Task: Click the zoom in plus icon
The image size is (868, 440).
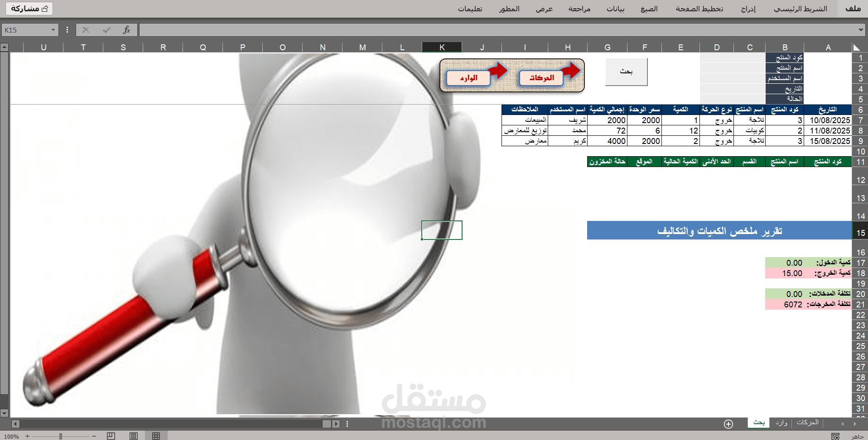Action: point(27,436)
